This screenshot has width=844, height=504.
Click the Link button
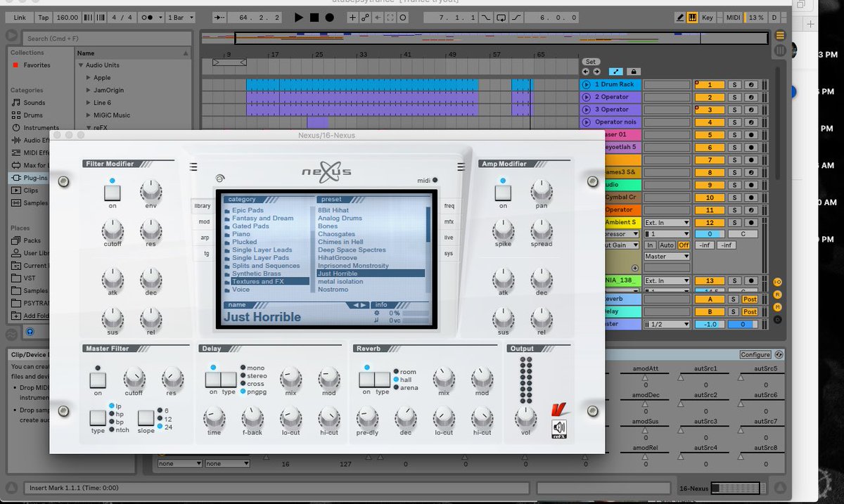(20, 17)
